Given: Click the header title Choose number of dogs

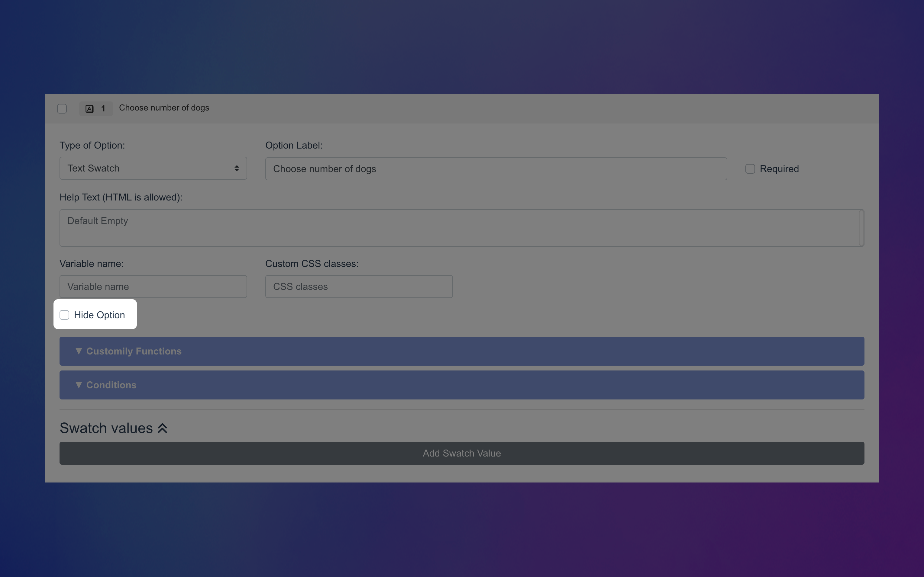Looking at the screenshot, I should [x=164, y=108].
